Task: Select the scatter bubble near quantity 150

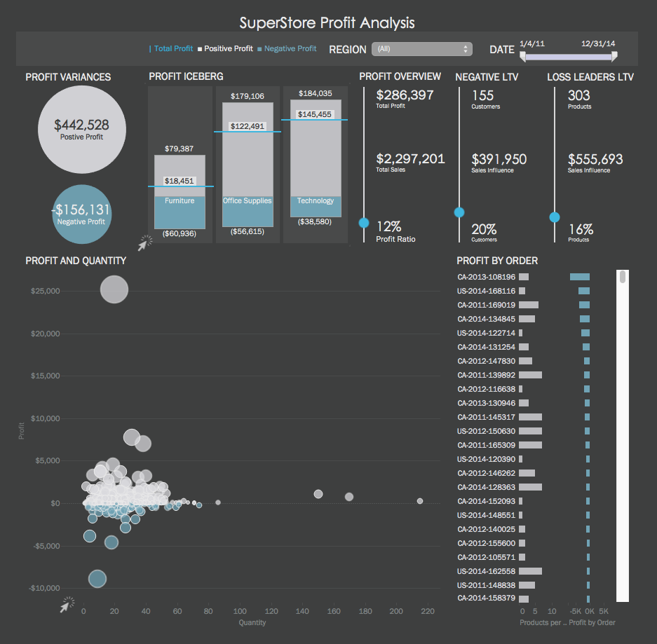Action: click(318, 494)
